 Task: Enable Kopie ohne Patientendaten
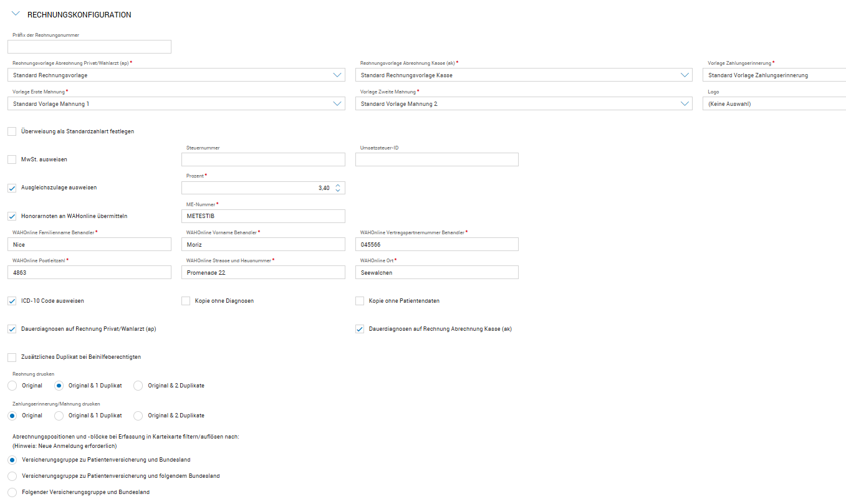[360, 301]
